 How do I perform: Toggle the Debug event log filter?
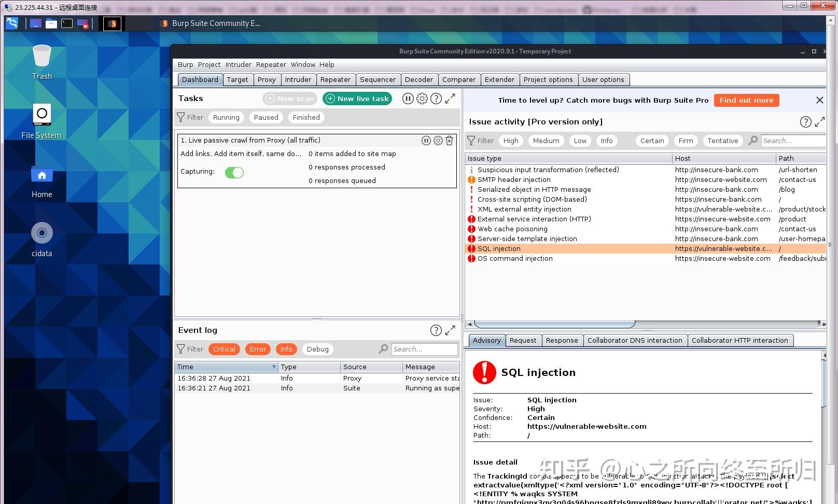pyautogui.click(x=317, y=349)
